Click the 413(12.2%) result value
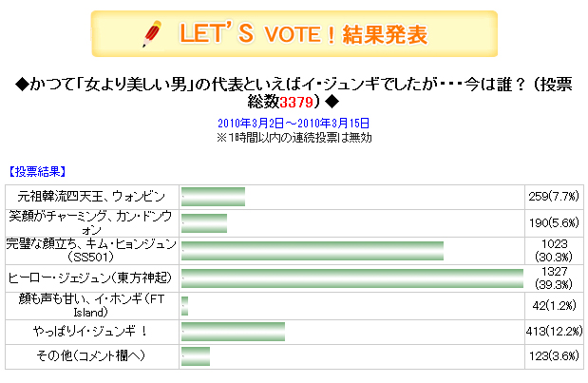Screen dimensions: 588x383 (x=554, y=332)
